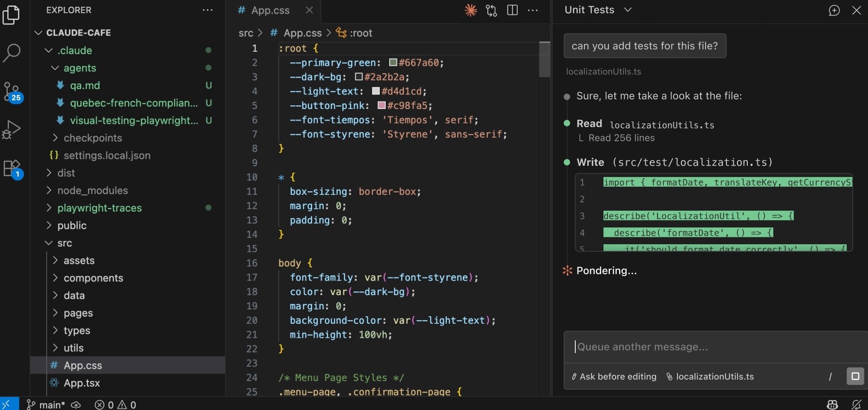The width and height of the screenshot is (868, 410).
Task: Open Copilot status icon in status bar
Action: [832, 404]
